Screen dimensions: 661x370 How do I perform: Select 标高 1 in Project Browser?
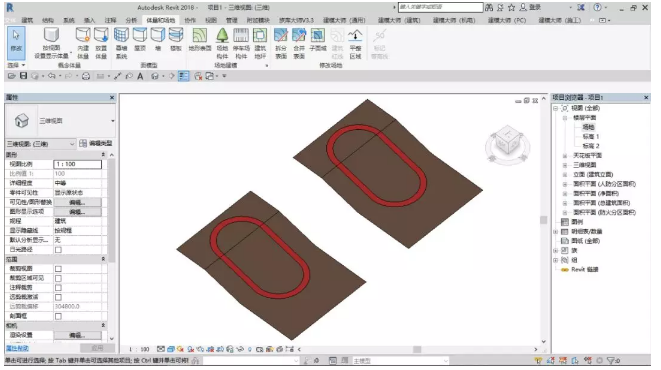[x=591, y=137]
